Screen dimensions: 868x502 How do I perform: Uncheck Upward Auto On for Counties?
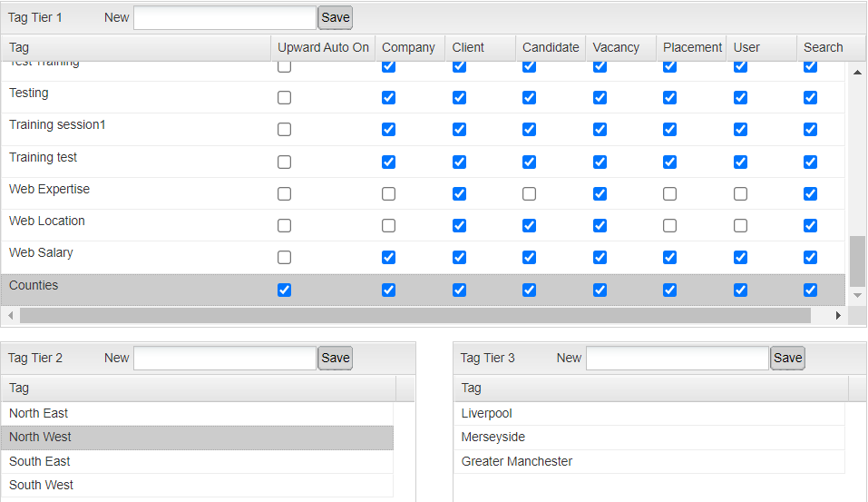coord(284,290)
